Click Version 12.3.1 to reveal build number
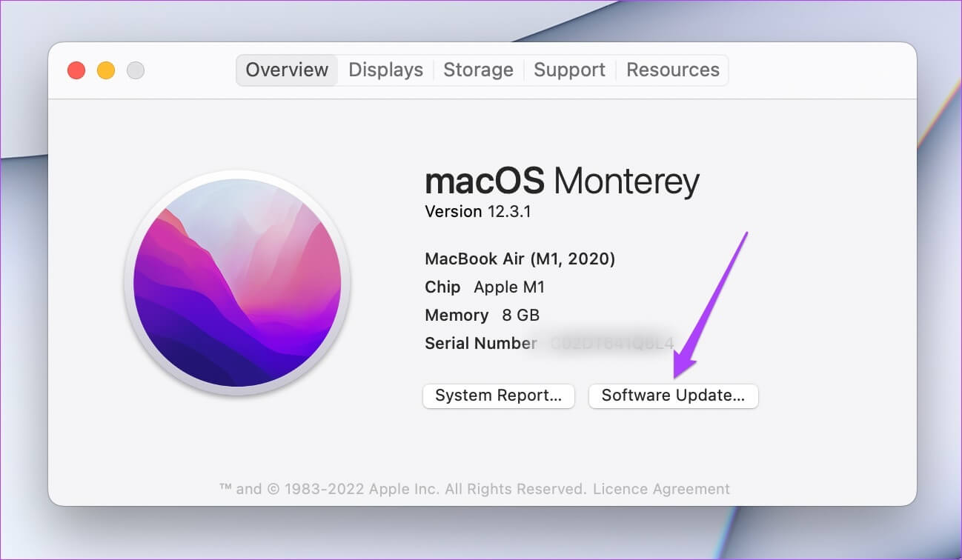The width and height of the screenshot is (962, 560). 477,212
